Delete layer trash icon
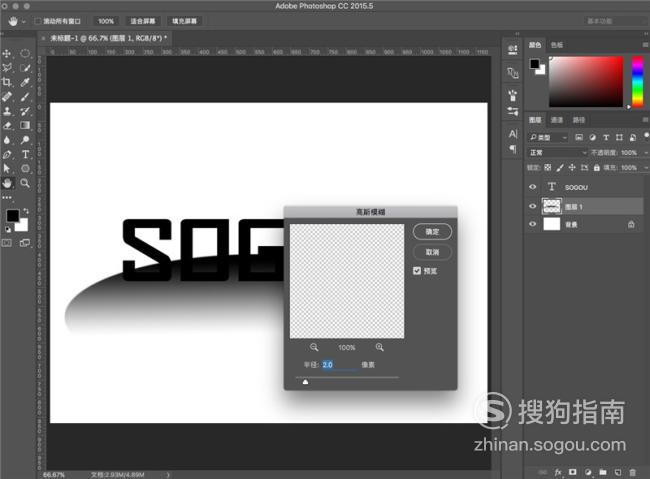650x479 pixels. click(632, 472)
